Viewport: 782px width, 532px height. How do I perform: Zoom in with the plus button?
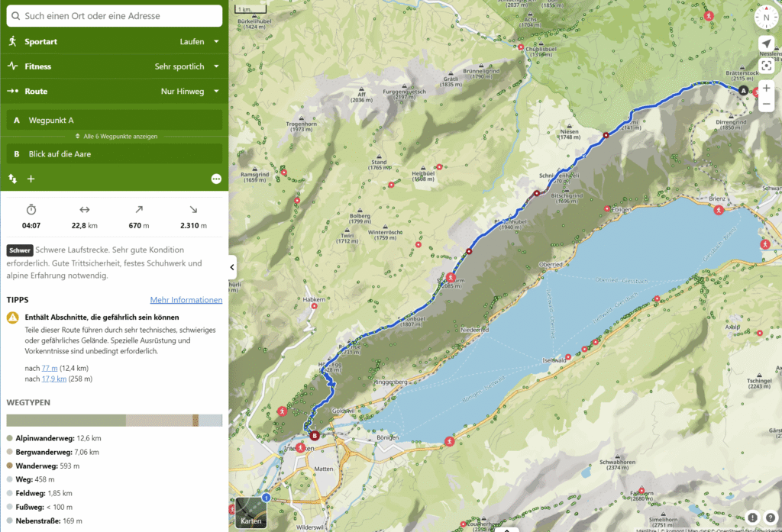coord(766,88)
